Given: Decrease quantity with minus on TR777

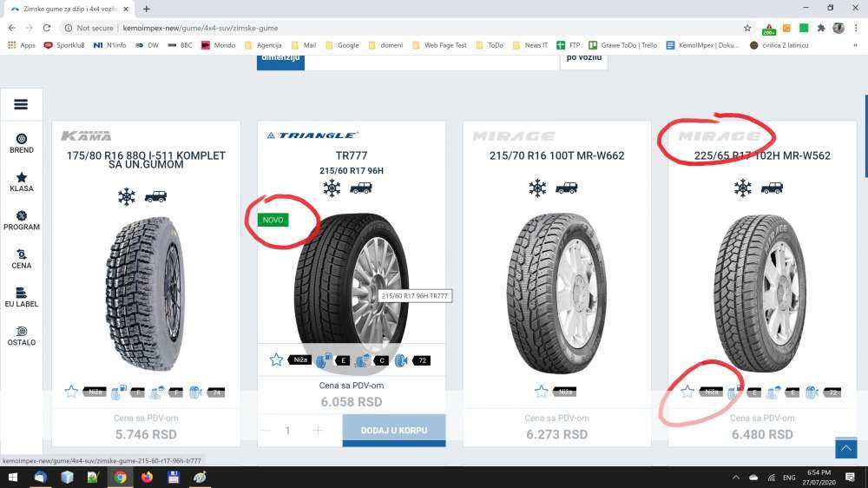Looking at the screenshot, I should (x=266, y=431).
